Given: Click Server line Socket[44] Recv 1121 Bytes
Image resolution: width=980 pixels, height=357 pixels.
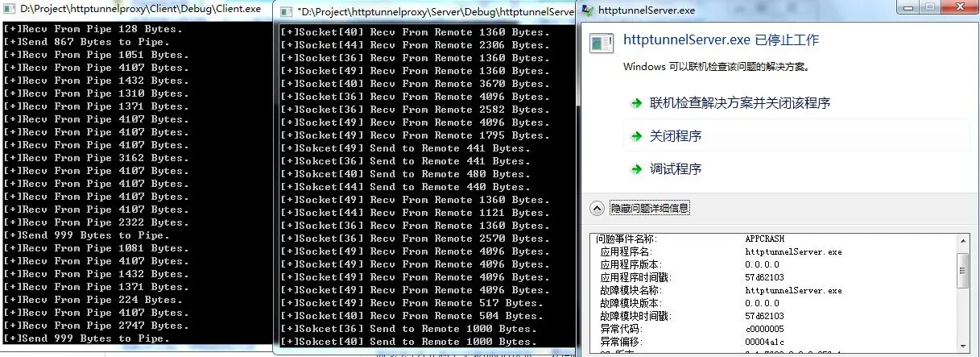Looking at the screenshot, I should tap(415, 213).
